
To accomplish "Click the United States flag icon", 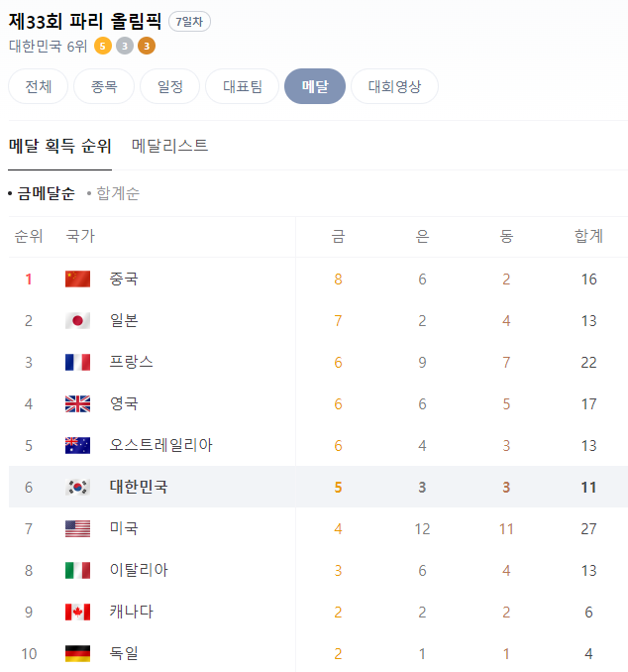I will pos(77,528).
